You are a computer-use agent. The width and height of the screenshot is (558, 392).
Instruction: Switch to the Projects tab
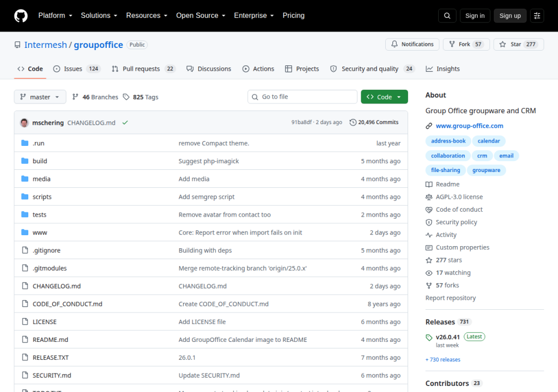pyautogui.click(x=302, y=69)
